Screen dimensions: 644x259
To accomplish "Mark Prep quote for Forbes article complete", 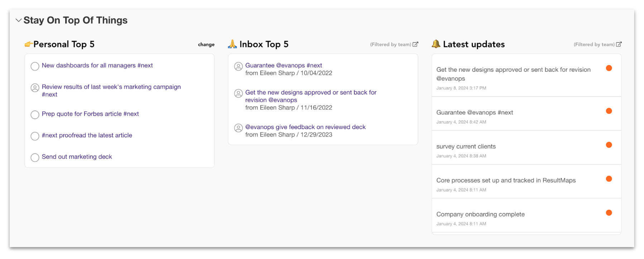I will (35, 115).
